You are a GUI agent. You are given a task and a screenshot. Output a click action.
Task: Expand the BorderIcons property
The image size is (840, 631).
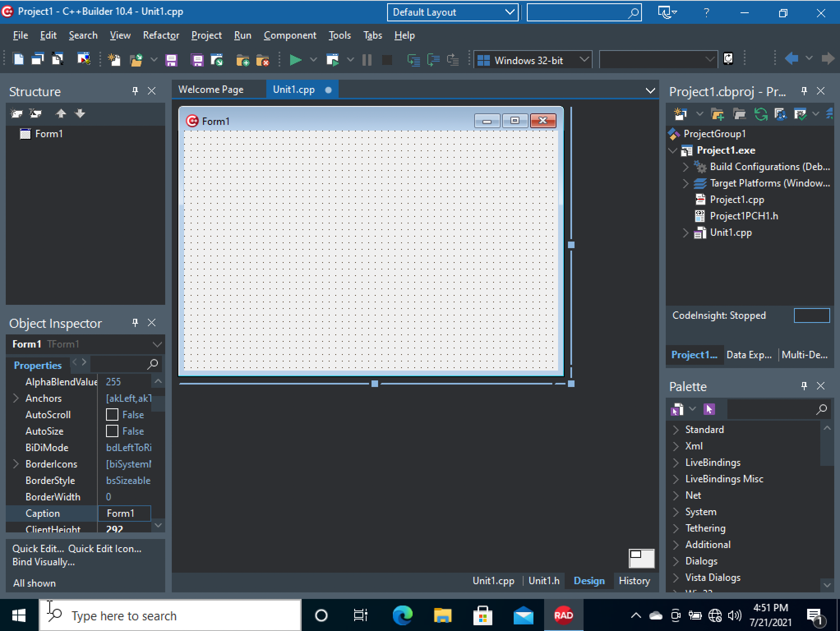(x=16, y=464)
